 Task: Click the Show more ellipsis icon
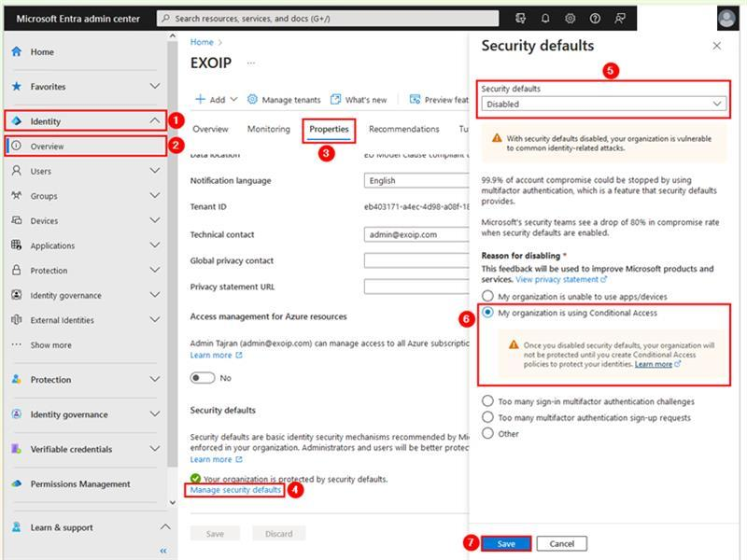pos(17,344)
